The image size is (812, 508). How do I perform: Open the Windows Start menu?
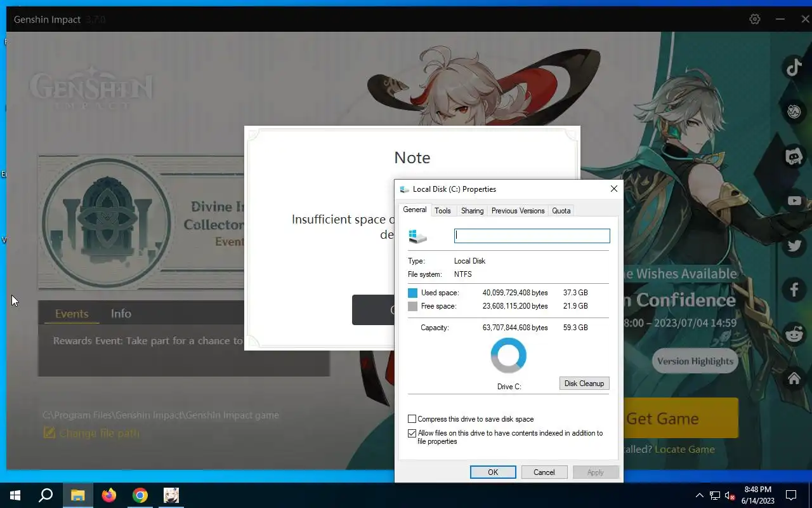coord(15,495)
